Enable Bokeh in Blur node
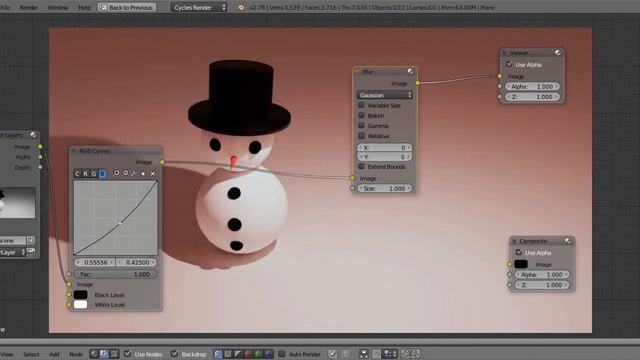Screen dimensions: 640x360 click(362, 115)
